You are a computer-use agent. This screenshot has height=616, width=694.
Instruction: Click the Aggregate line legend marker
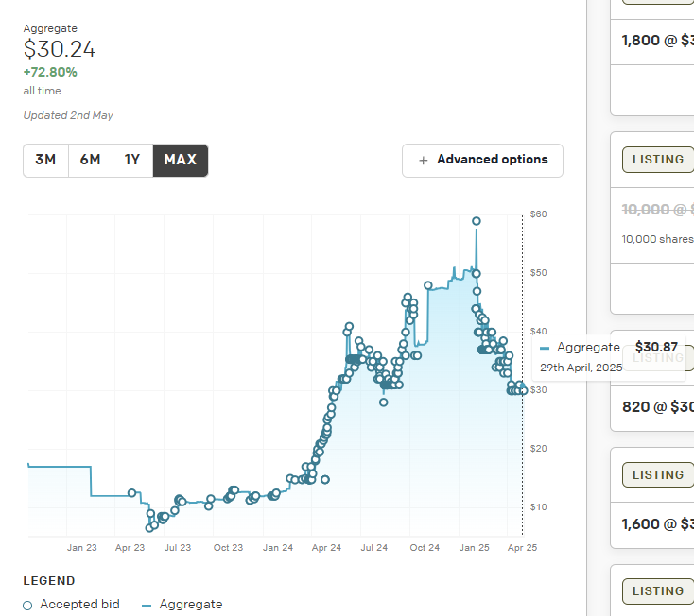pos(147,605)
